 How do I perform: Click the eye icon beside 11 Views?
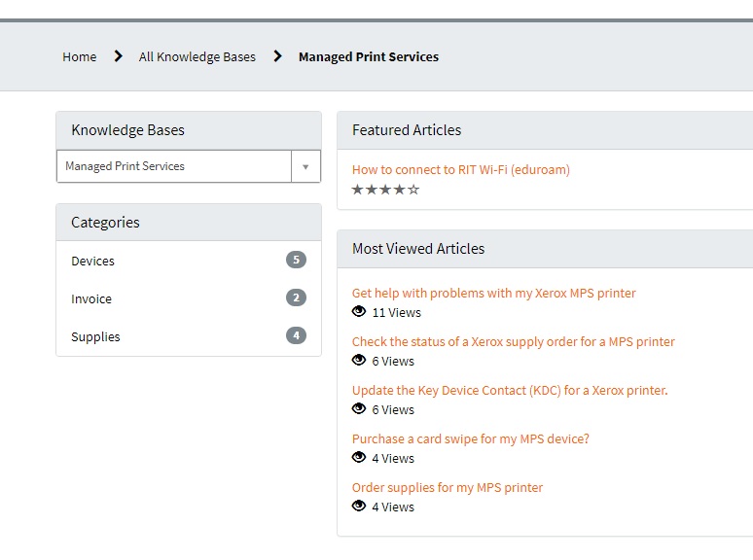(359, 312)
